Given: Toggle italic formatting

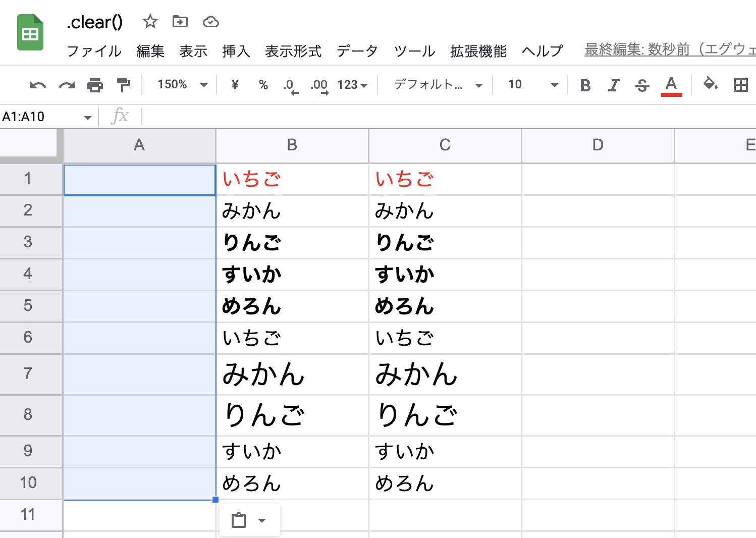Looking at the screenshot, I should [614, 85].
